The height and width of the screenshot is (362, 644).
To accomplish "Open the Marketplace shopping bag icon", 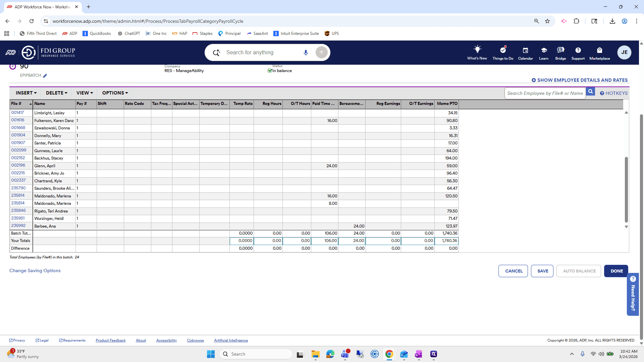I will tap(600, 50).
